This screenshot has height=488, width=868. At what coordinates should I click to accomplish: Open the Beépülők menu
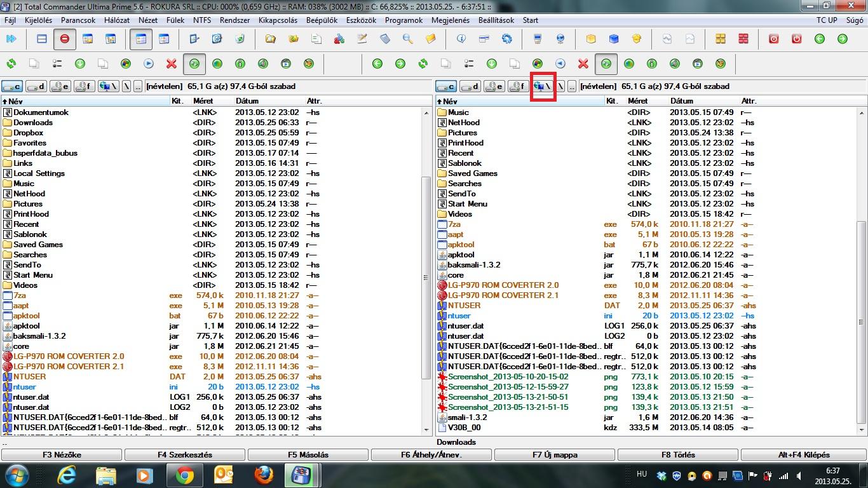(x=322, y=20)
